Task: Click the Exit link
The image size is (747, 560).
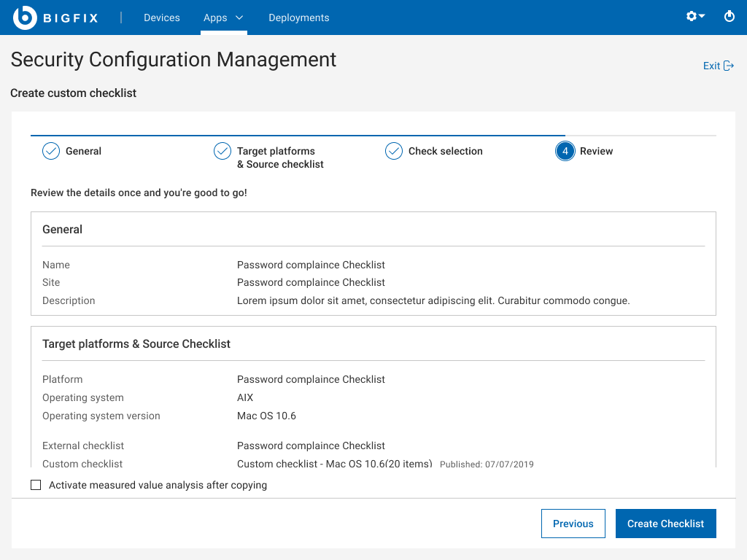Action: (x=719, y=66)
